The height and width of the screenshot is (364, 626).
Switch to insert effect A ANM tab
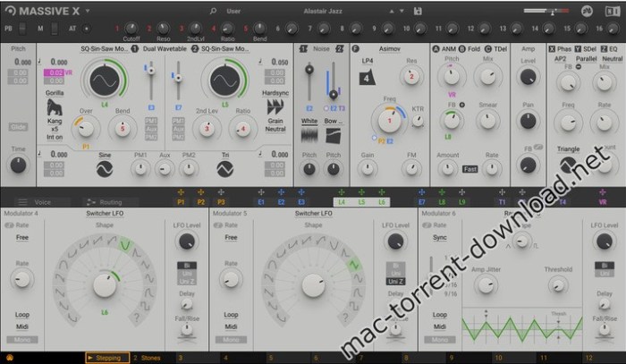tap(444, 48)
